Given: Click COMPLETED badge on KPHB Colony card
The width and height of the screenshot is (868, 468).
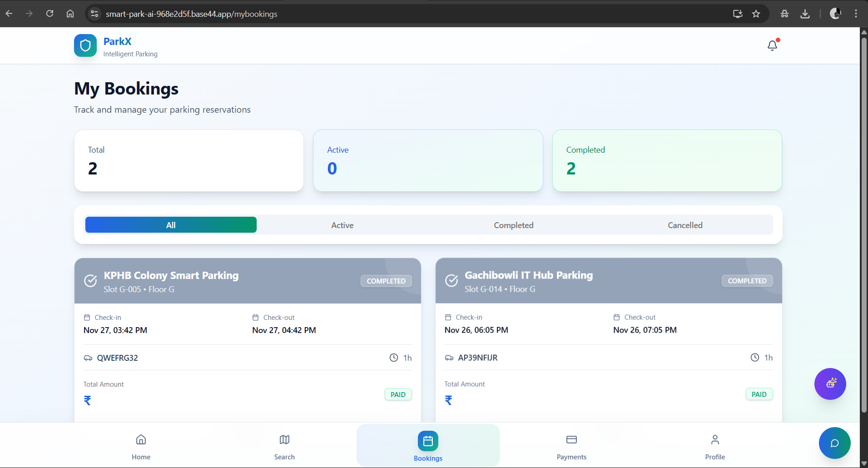Looking at the screenshot, I should point(386,281).
